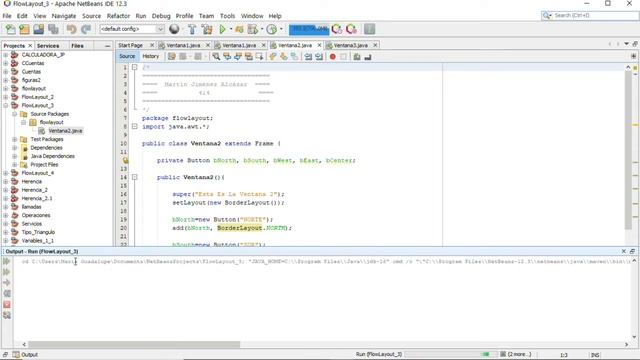
Task: Close the Ventana2.java editor tab
Action: tap(319, 45)
